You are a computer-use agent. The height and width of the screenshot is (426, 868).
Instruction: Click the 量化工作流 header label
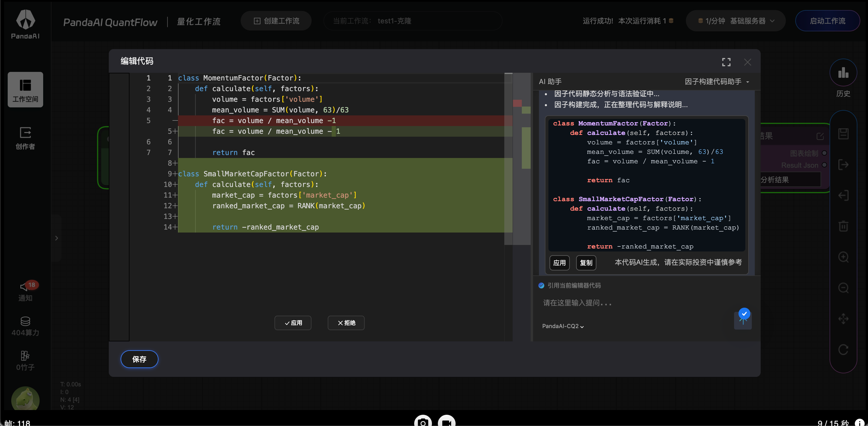[x=199, y=22]
